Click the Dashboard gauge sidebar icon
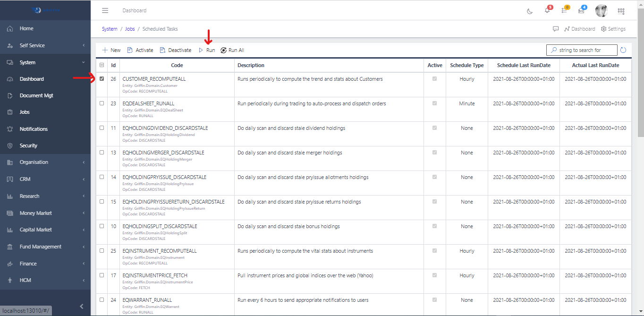The image size is (644, 316). point(10,79)
